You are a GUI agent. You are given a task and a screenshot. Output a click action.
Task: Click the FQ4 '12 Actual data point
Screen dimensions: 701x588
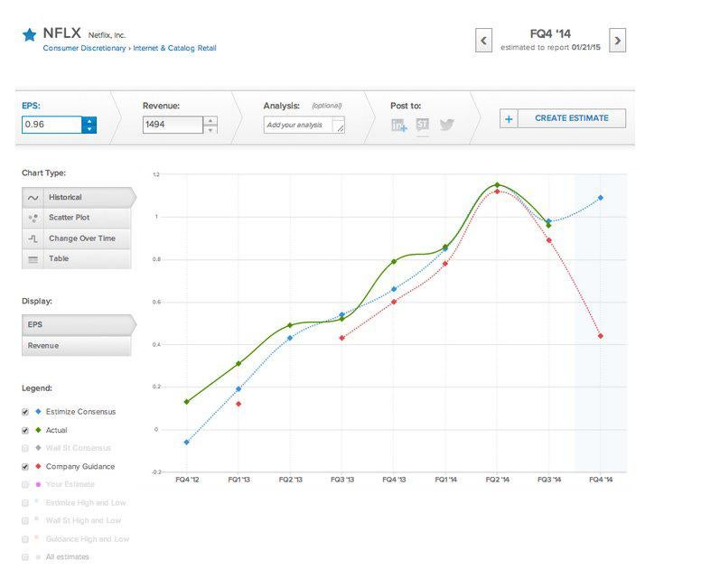pos(186,402)
